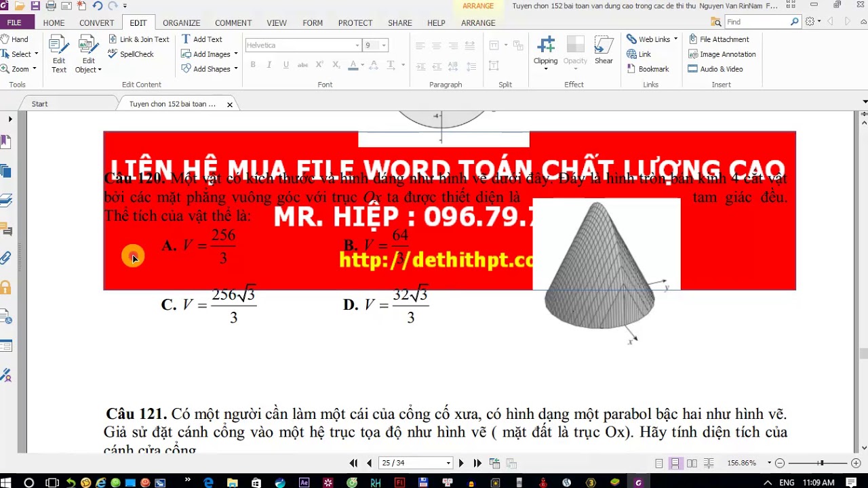
Task: Click the vertical document scrollbar
Action: (x=864, y=281)
